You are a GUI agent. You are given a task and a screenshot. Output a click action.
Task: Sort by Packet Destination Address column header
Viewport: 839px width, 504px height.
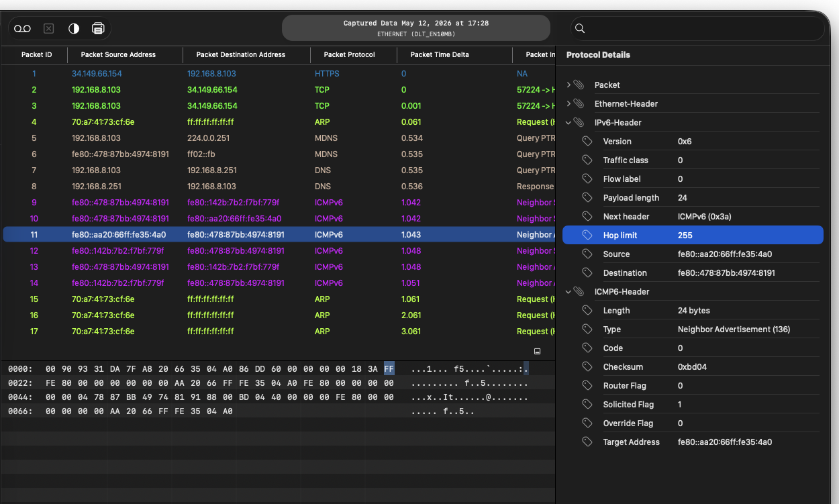(240, 54)
